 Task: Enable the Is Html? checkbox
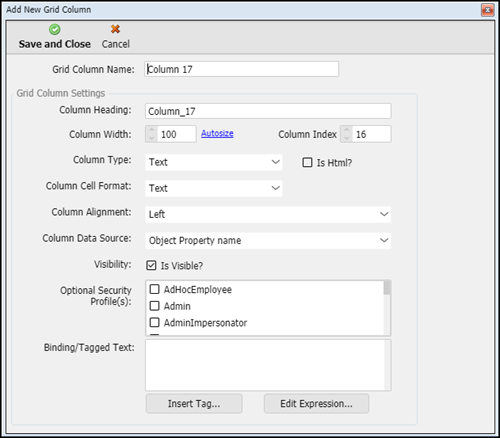307,162
